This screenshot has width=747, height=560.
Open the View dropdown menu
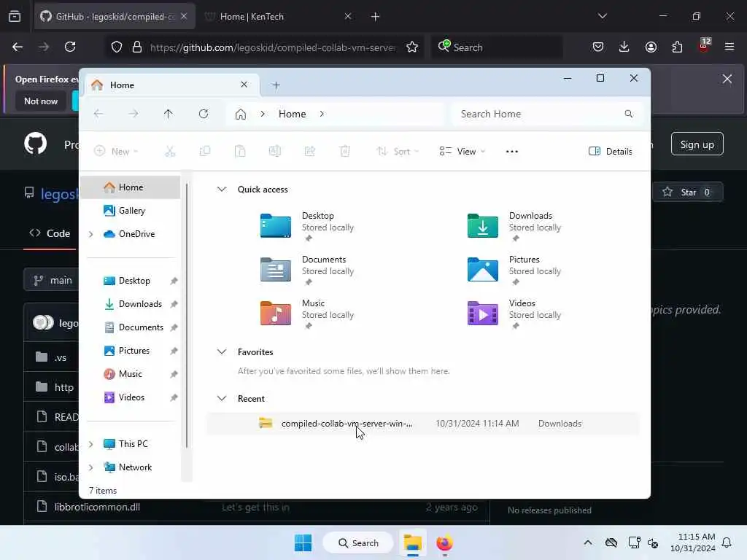click(462, 152)
